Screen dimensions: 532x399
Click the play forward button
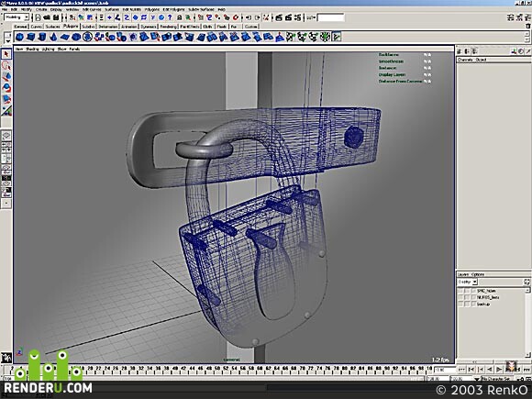(x=499, y=369)
